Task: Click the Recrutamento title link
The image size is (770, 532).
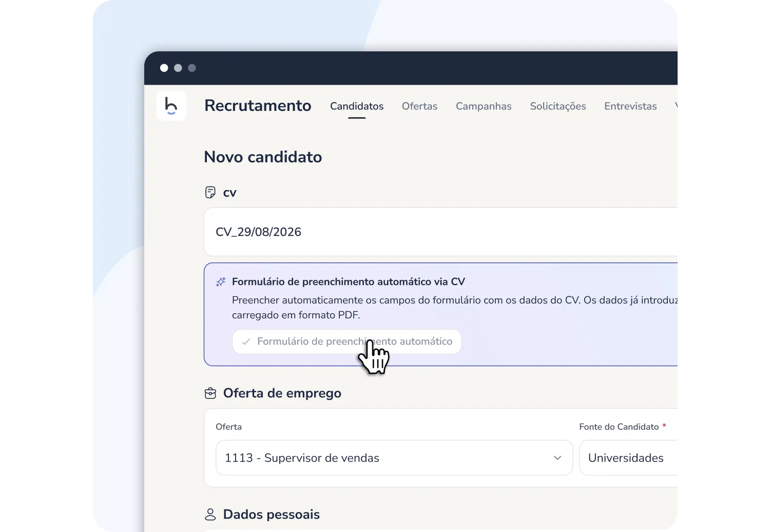Action: [x=258, y=106]
